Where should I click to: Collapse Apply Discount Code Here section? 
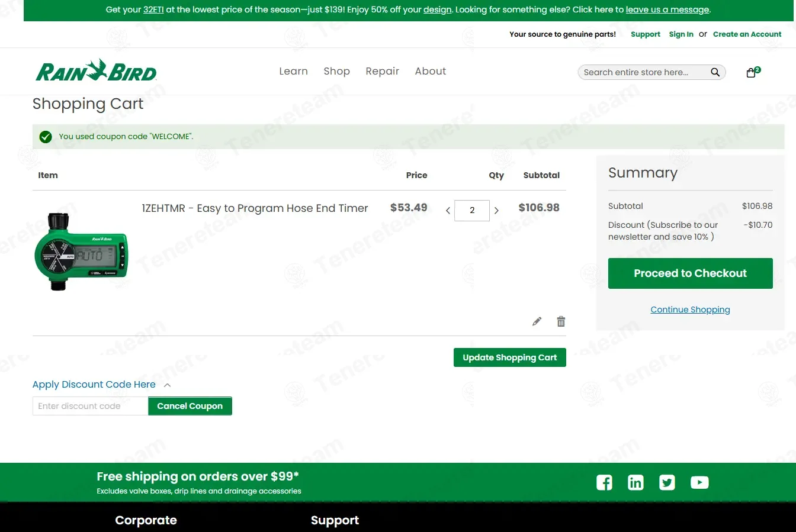(101, 385)
